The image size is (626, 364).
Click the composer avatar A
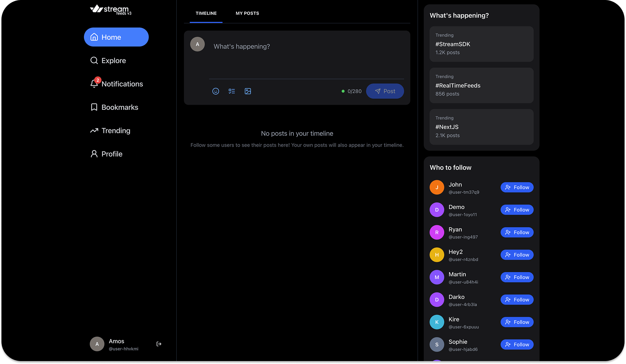pos(197,44)
